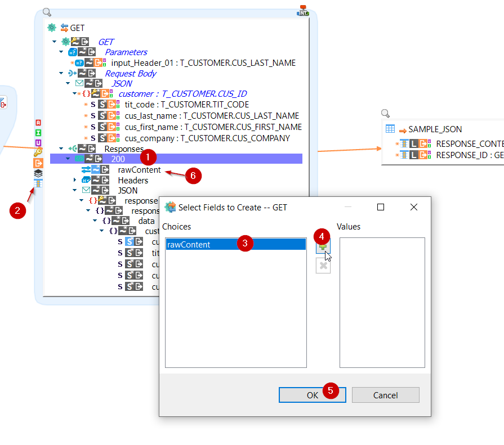Click Cancel to dismiss the dialog
The height and width of the screenshot is (445, 504).
point(385,394)
